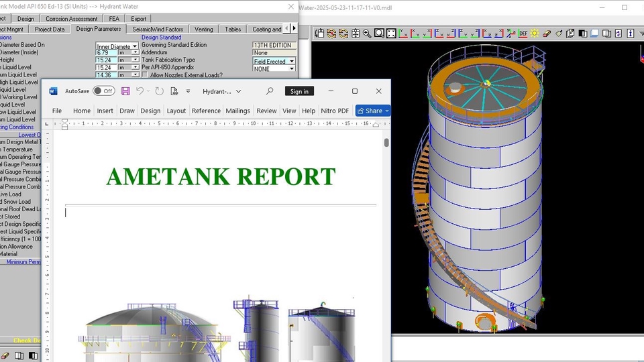Open the Corrosion Assessment tab
The image size is (644, 362).
(x=71, y=19)
